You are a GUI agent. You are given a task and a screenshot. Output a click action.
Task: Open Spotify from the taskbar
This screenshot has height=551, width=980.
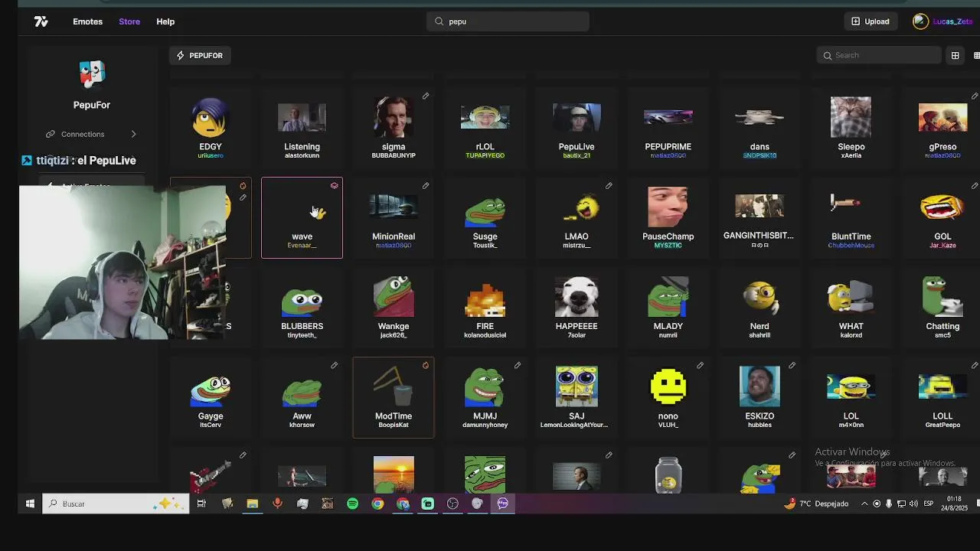[352, 504]
